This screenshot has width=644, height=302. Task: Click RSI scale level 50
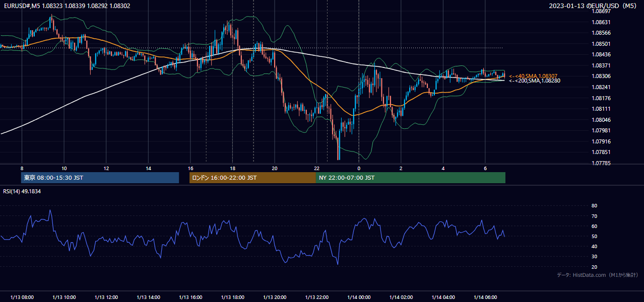pos(595,236)
